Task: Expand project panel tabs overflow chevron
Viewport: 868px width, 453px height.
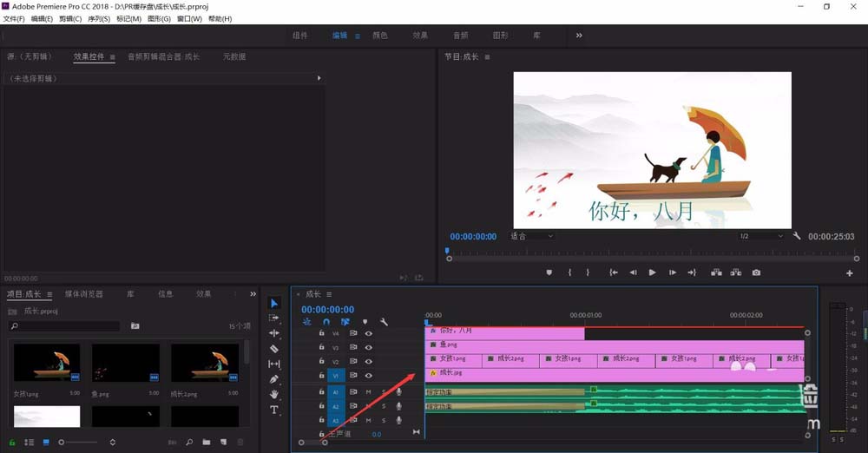Action: tap(253, 294)
